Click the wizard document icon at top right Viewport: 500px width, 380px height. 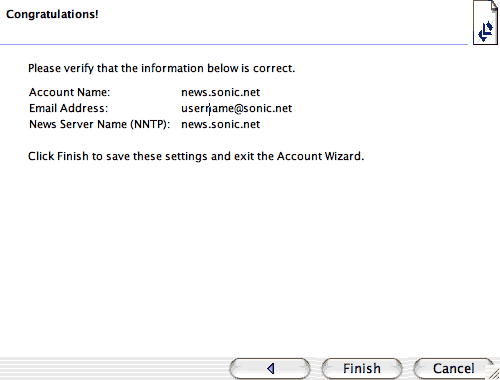point(485,22)
